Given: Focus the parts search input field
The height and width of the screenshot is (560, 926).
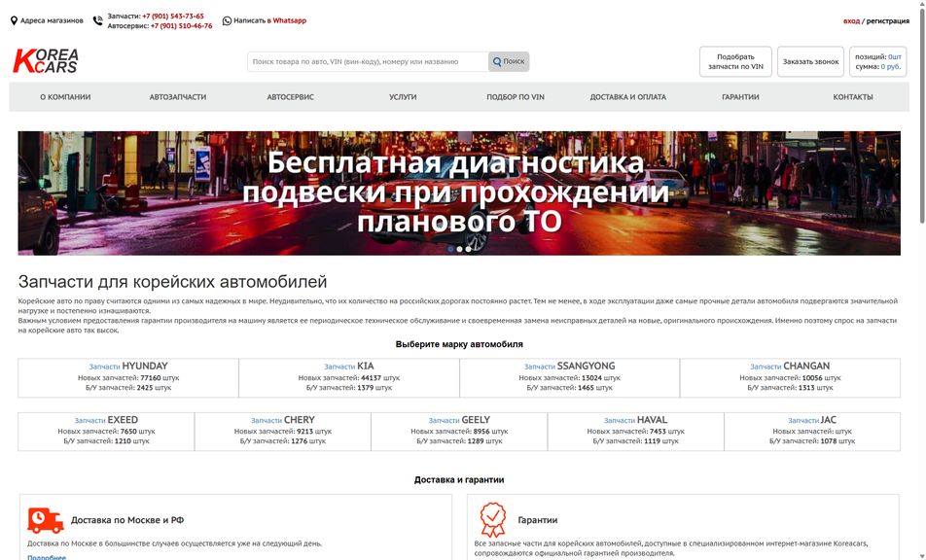Looking at the screenshot, I should [368, 61].
